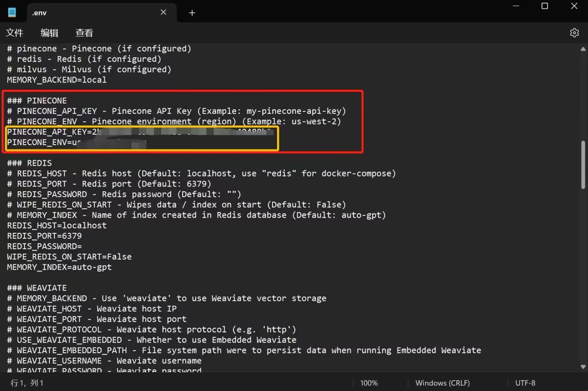The height and width of the screenshot is (391, 588).
Task: Open the 文件 menu
Action: 14,33
